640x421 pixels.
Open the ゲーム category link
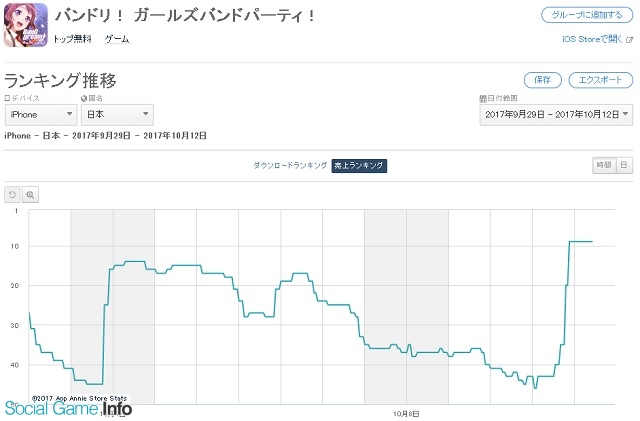(x=117, y=39)
